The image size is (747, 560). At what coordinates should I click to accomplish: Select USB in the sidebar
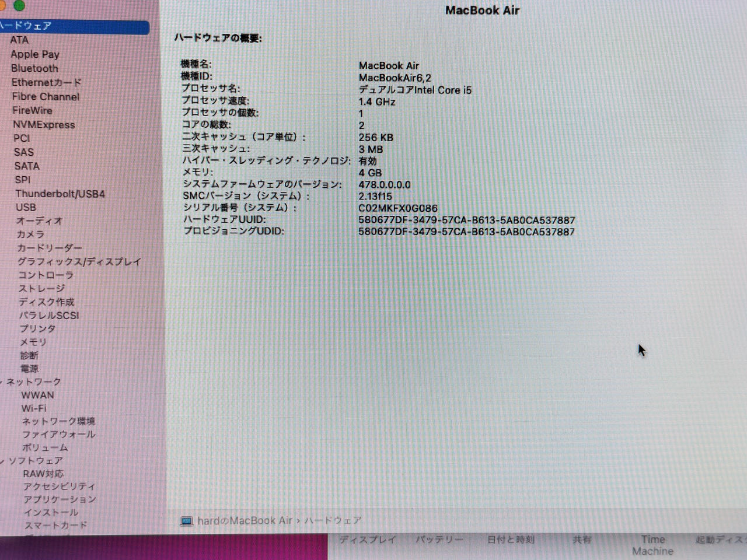26,207
